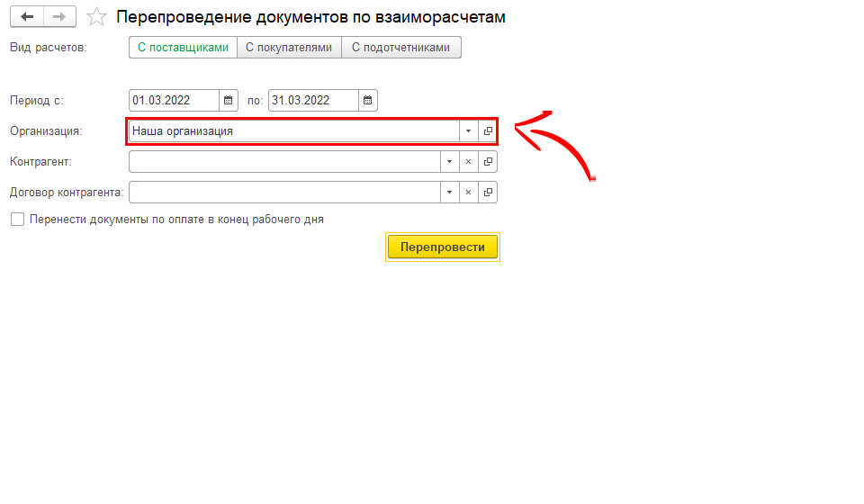Expand the Контрагент dropdown list
Image resolution: width=864 pixels, height=504 pixels.
click(449, 162)
